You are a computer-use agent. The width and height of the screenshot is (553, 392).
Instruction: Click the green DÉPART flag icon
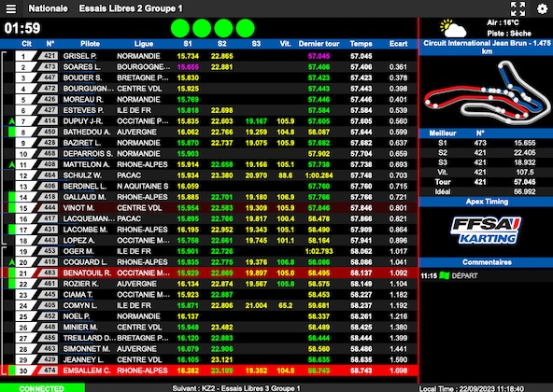[x=444, y=275]
